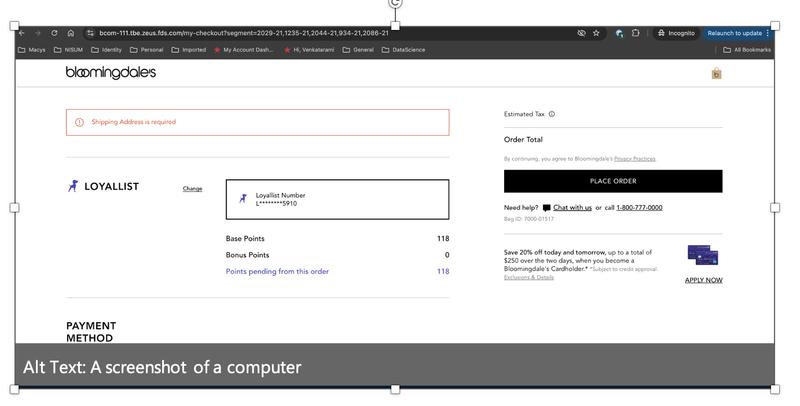Open the Imported bookmark folder
Image resolution: width=800 pixels, height=406 pixels.
click(x=189, y=50)
